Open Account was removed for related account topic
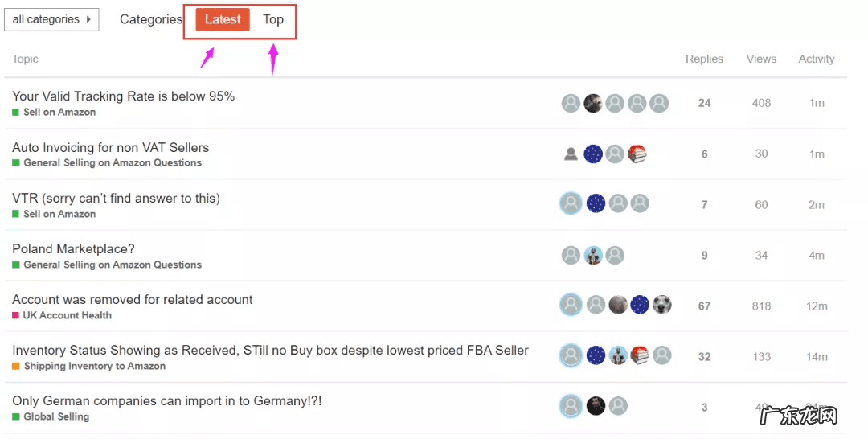 (133, 300)
